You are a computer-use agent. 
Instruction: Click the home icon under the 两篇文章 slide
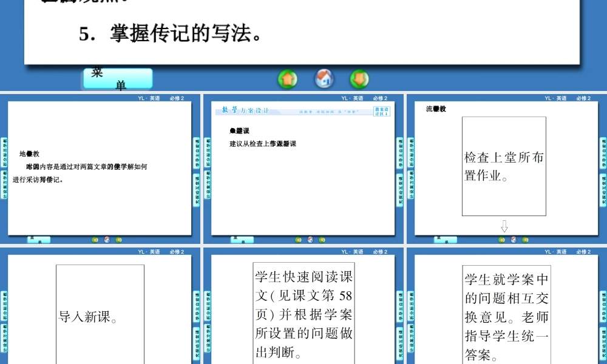(107, 240)
